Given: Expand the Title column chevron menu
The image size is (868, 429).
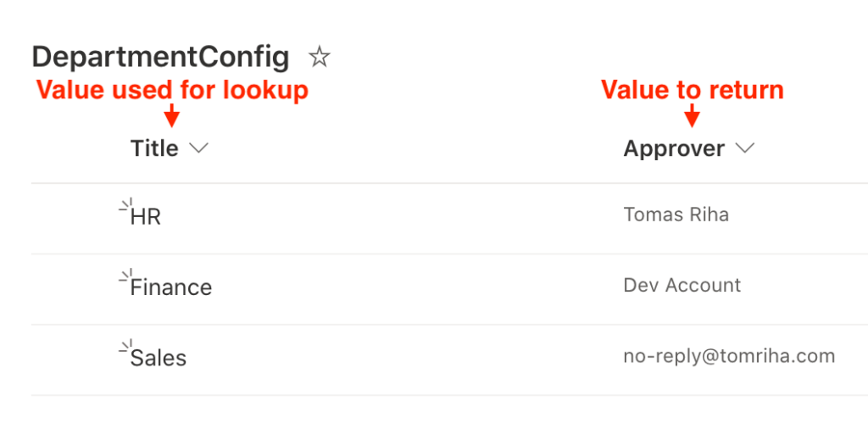Looking at the screenshot, I should (198, 148).
